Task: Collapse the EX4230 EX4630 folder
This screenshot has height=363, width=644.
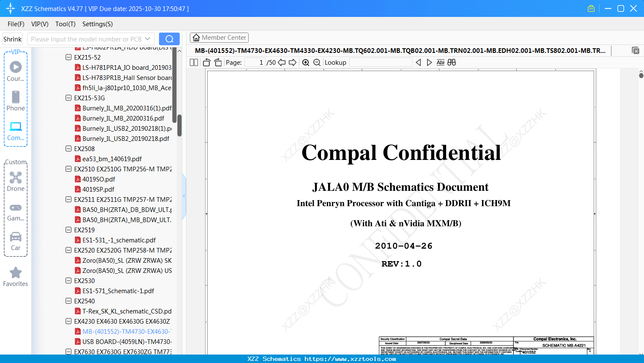Action: tap(69, 321)
